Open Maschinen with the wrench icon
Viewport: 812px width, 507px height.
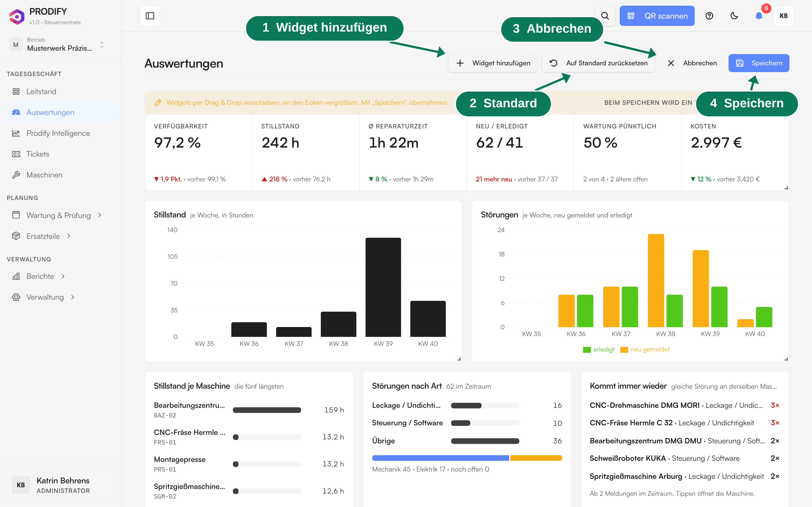(x=44, y=175)
